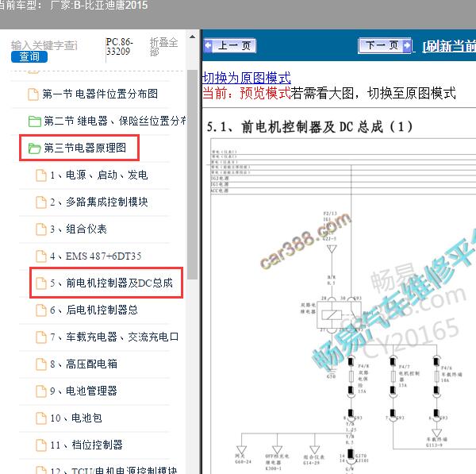Click document icon beside 1、电源、启动、发电

(x=41, y=175)
